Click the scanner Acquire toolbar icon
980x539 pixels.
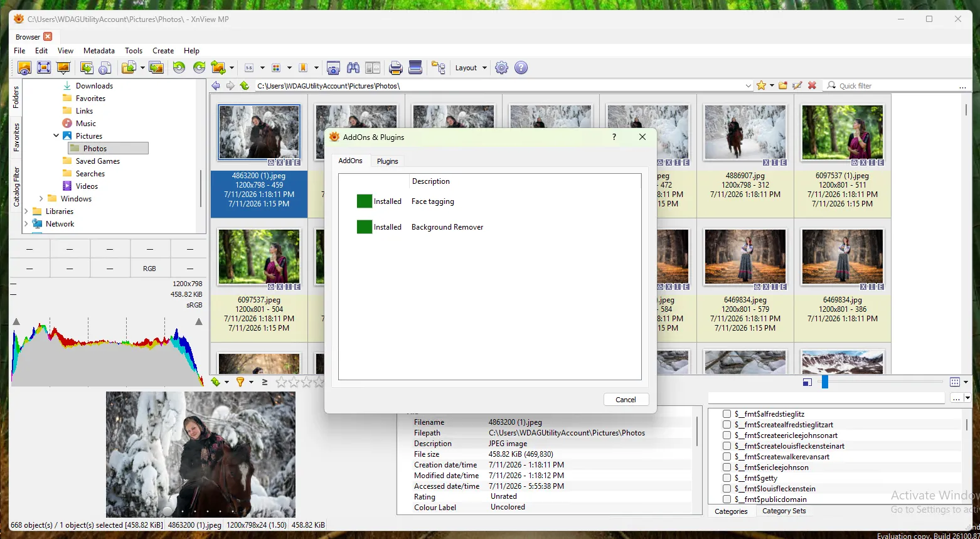(x=415, y=68)
